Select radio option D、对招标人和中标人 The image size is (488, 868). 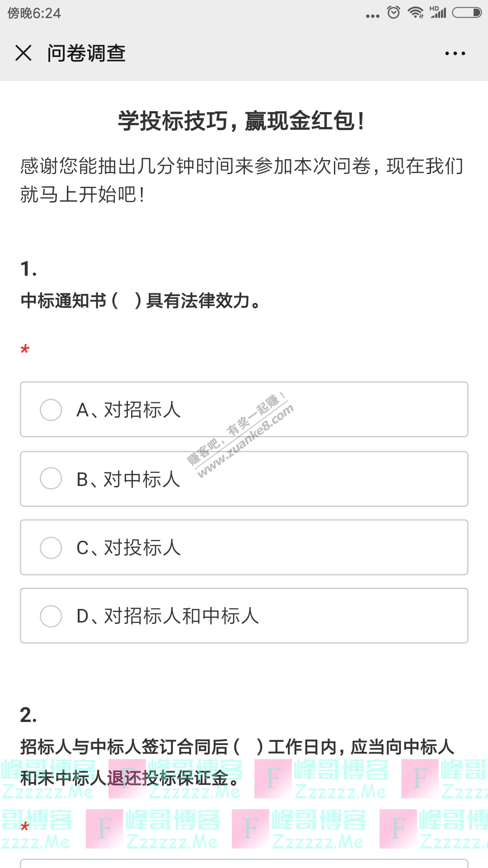point(51,616)
